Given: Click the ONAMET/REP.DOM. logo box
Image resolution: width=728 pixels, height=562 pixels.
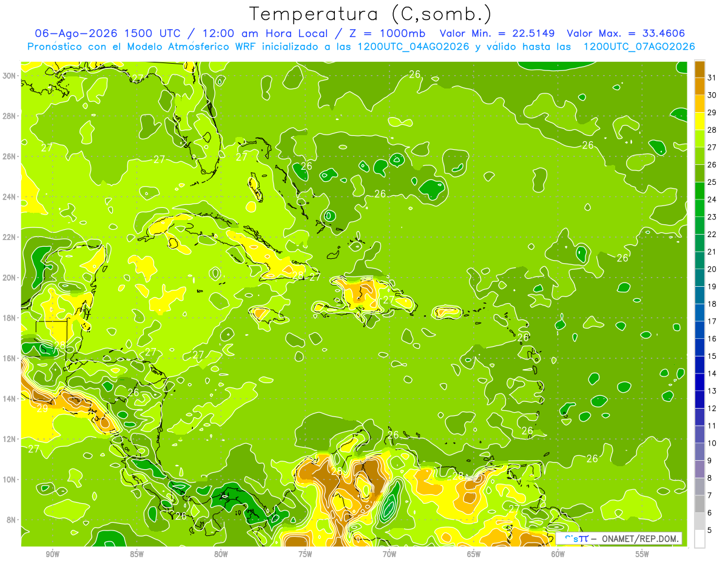Looking at the screenshot, I should (x=619, y=538).
